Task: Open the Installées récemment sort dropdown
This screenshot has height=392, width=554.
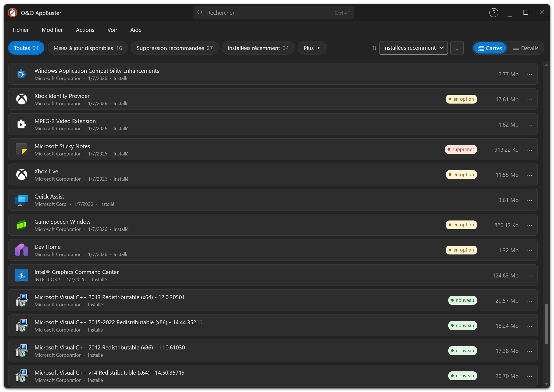Action: (x=413, y=48)
